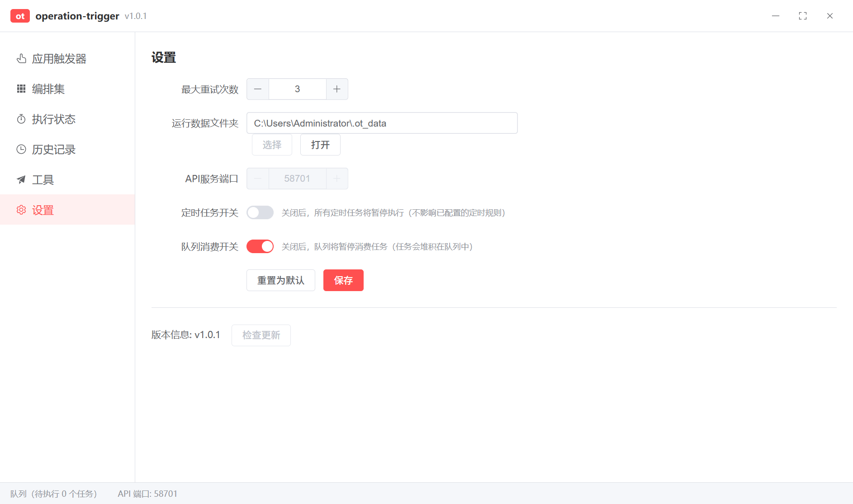Open the 历史记录 menu item
Image resolution: width=853 pixels, height=504 pixels.
click(54, 150)
